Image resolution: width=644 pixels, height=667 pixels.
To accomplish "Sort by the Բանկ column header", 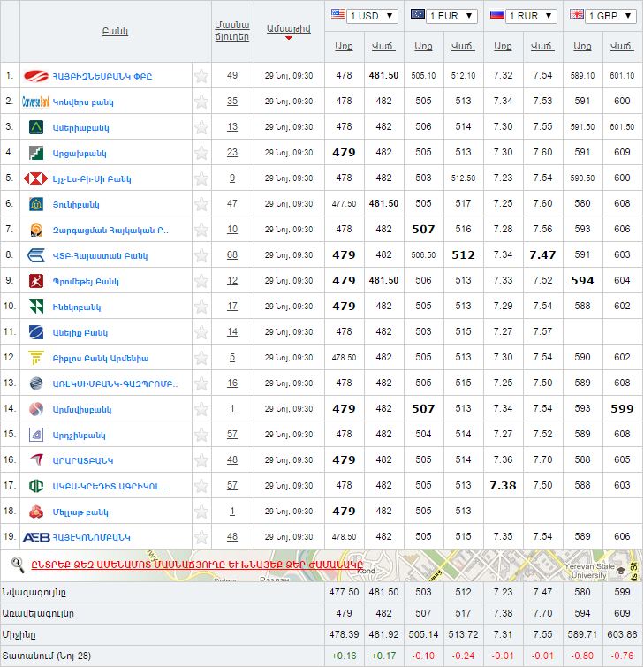I will click(115, 31).
